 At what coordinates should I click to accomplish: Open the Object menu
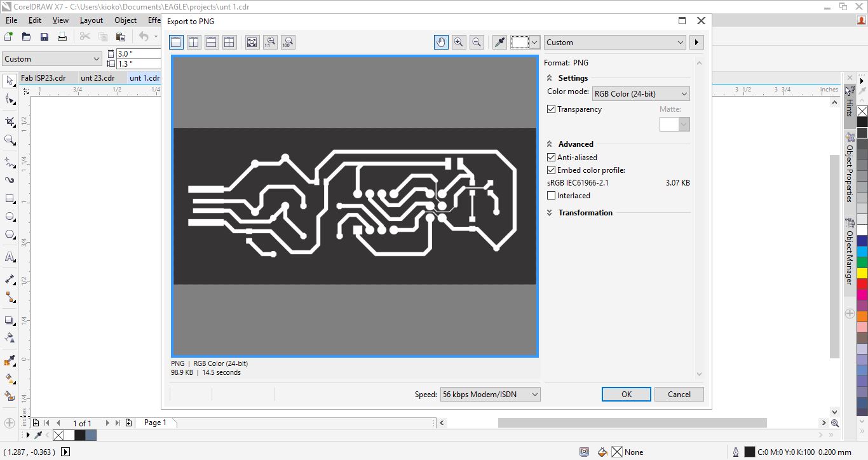tap(125, 20)
